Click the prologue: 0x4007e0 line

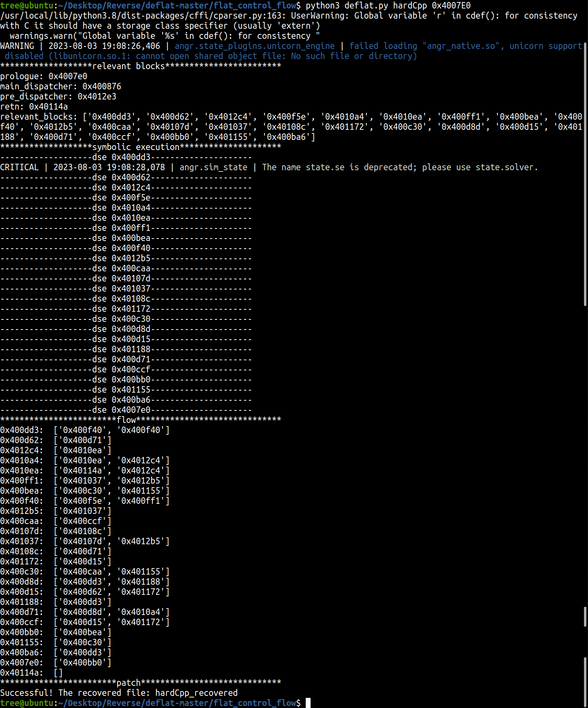pyautogui.click(x=44, y=76)
